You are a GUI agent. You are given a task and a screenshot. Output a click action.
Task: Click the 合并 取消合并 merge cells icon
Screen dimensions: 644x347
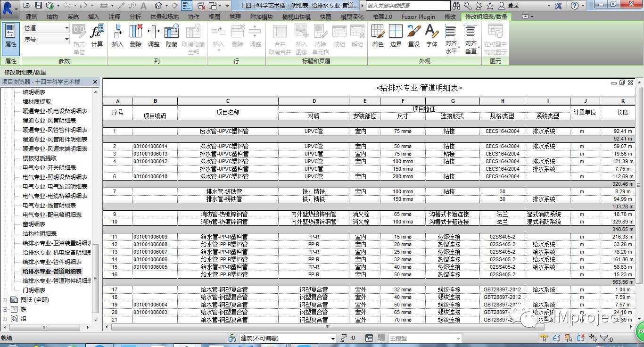click(280, 39)
